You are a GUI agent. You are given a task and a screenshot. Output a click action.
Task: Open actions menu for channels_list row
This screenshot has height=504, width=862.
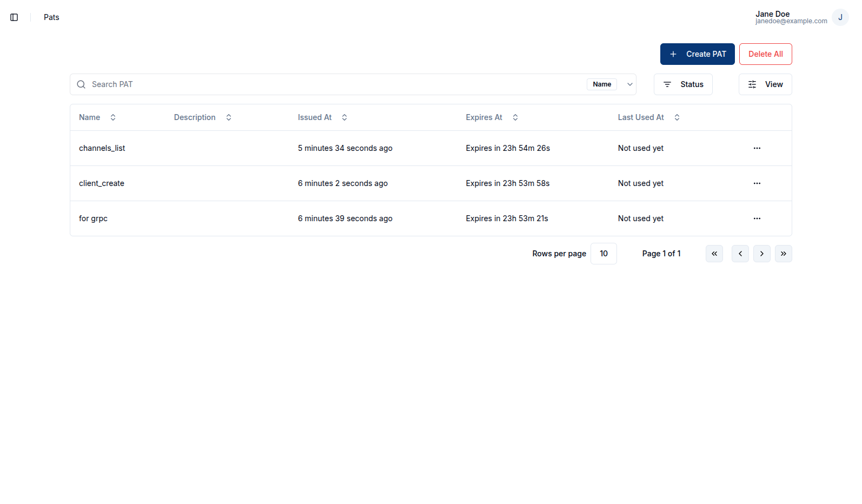pos(757,148)
